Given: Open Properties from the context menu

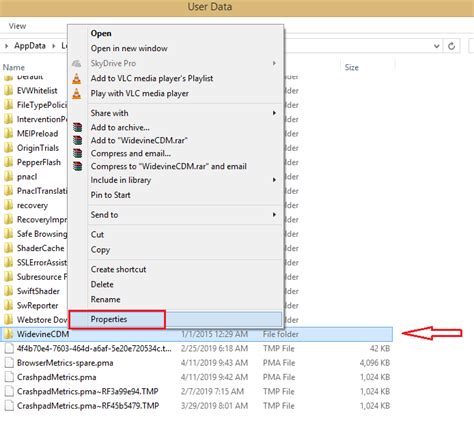Looking at the screenshot, I should [109, 319].
